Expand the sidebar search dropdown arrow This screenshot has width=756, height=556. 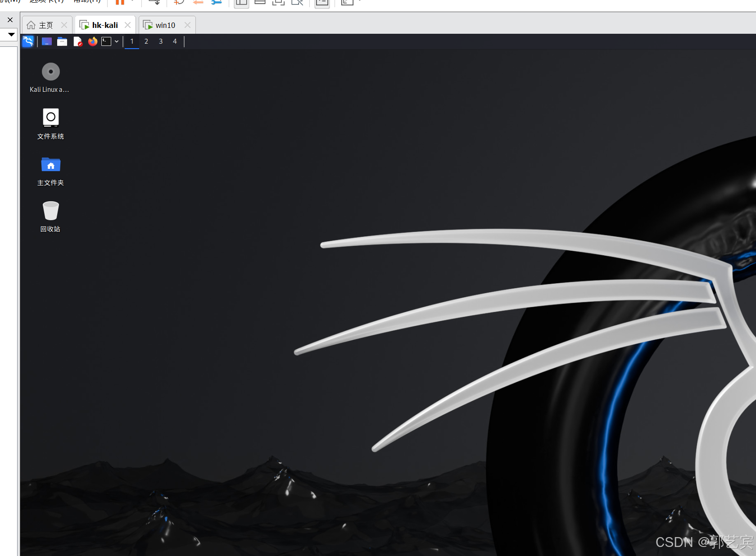11,35
